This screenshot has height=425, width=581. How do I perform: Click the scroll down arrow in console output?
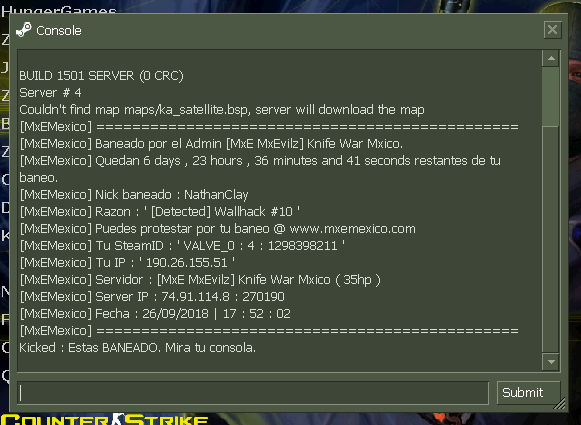551,362
